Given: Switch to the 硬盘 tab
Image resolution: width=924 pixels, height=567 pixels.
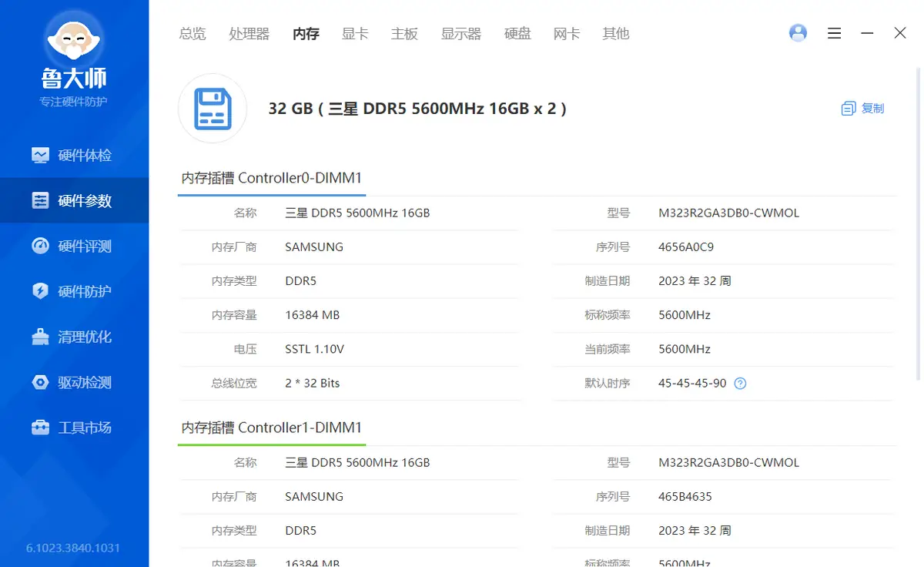Looking at the screenshot, I should 517,33.
